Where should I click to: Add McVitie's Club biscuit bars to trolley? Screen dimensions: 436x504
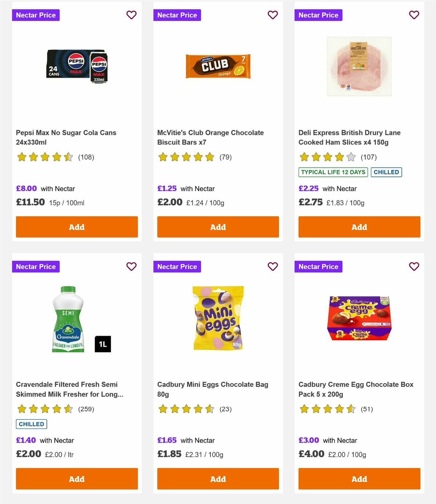[218, 227]
